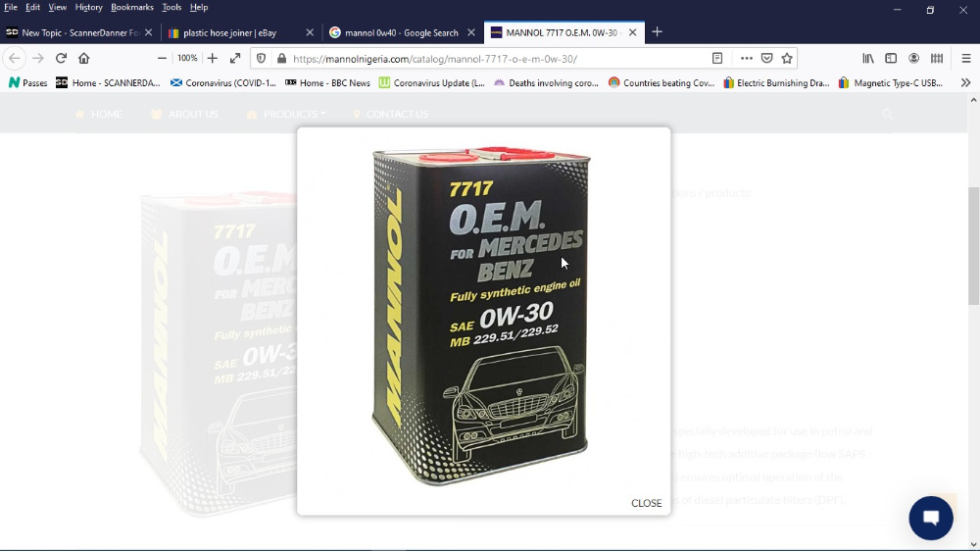Open the View menu

point(58,8)
